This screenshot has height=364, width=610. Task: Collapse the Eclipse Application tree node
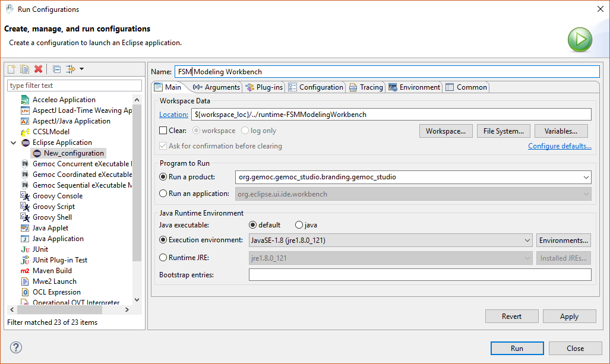tap(13, 143)
